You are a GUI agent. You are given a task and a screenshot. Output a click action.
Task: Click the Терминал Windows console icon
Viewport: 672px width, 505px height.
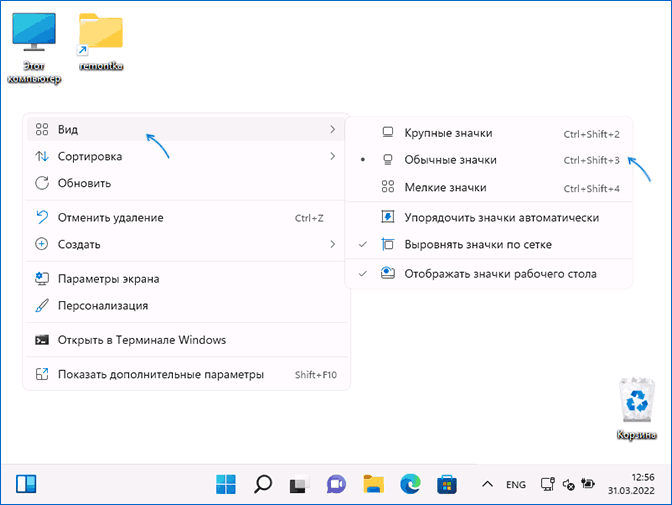tap(42, 340)
